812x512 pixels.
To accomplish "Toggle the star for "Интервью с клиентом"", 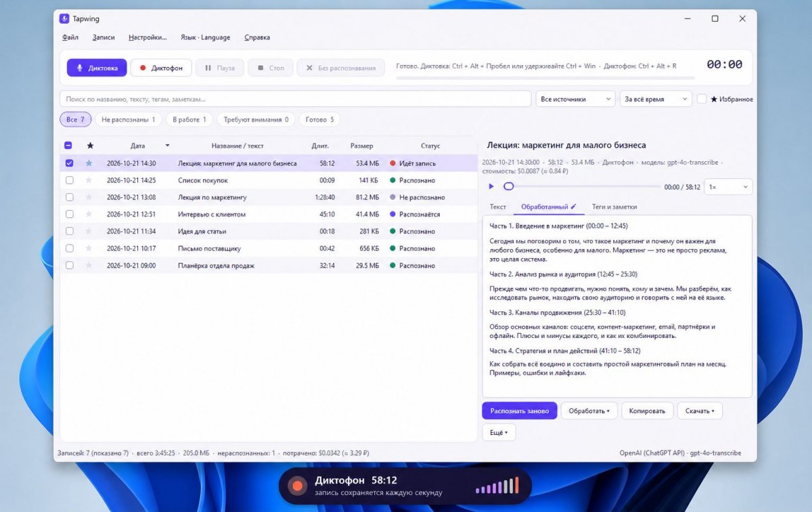I will pos(89,214).
